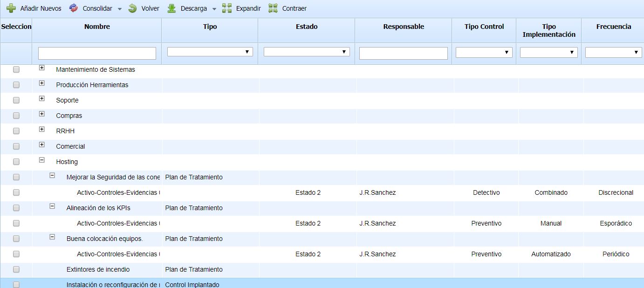Click the green Volver arrow icon

click(x=133, y=8)
